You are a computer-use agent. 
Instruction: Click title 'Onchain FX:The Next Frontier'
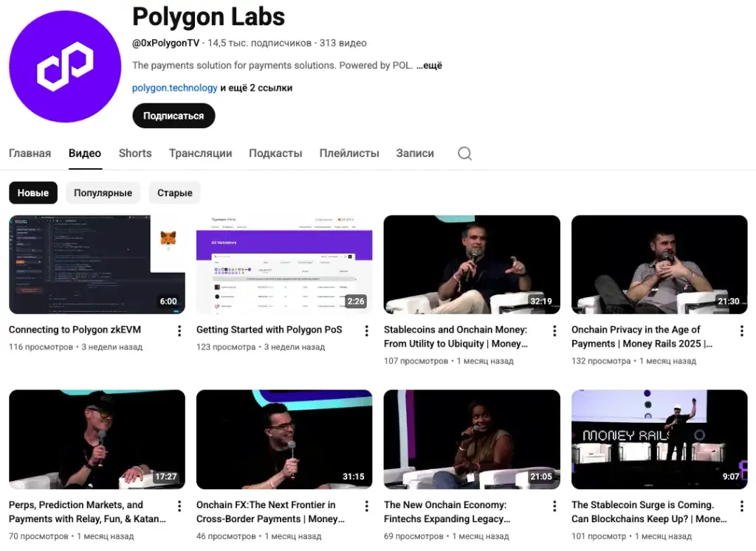[270, 512]
